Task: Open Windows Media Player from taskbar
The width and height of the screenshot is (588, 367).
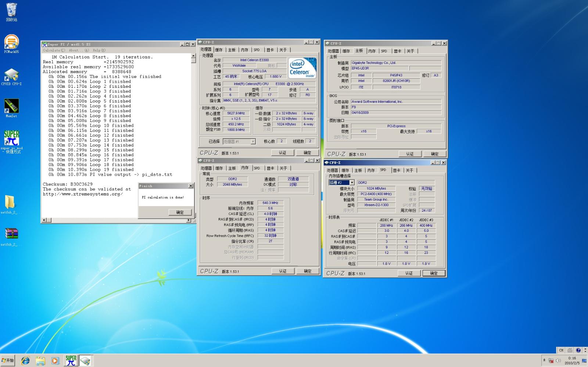Action: tap(55, 361)
